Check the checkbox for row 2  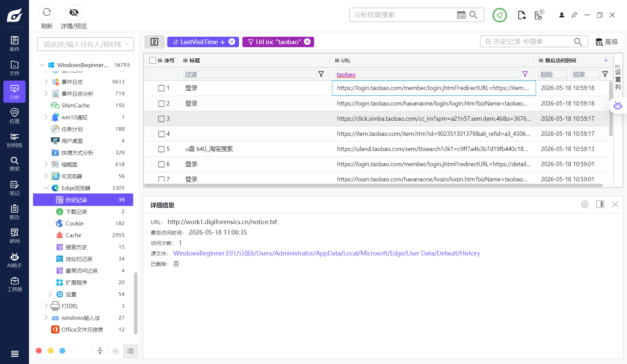161,104
